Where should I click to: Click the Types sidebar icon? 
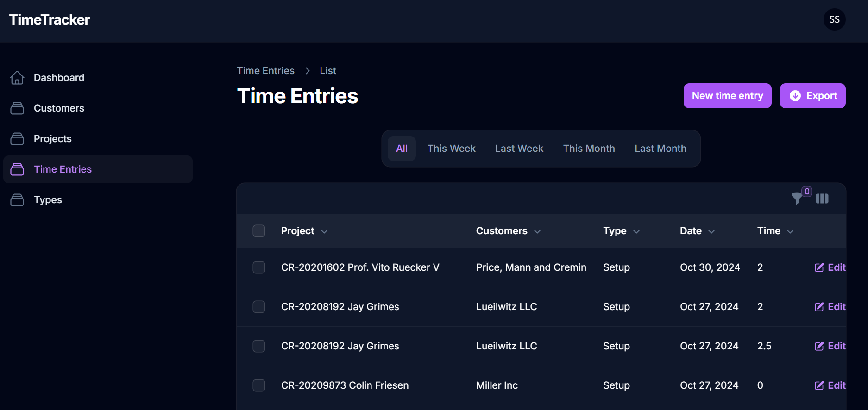17,200
